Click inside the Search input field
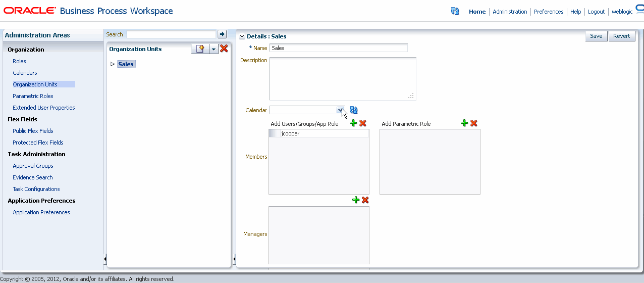Screen dimensions: 644x283 click(x=171, y=34)
